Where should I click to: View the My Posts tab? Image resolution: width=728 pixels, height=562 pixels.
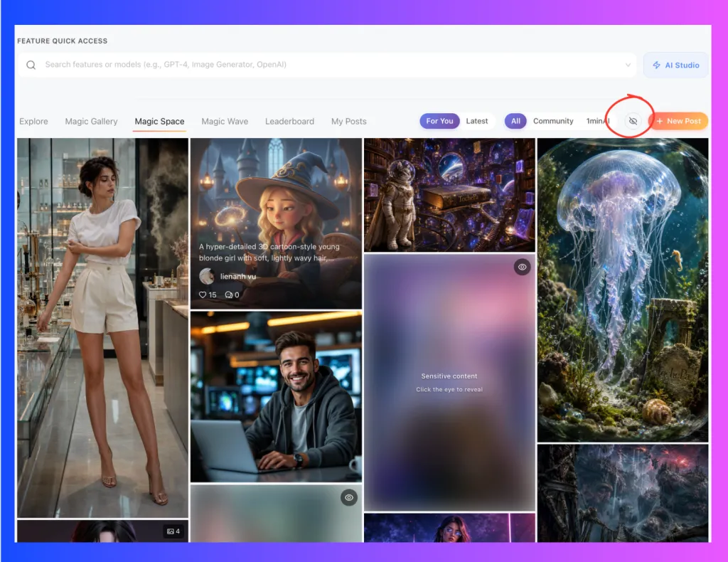pos(348,121)
